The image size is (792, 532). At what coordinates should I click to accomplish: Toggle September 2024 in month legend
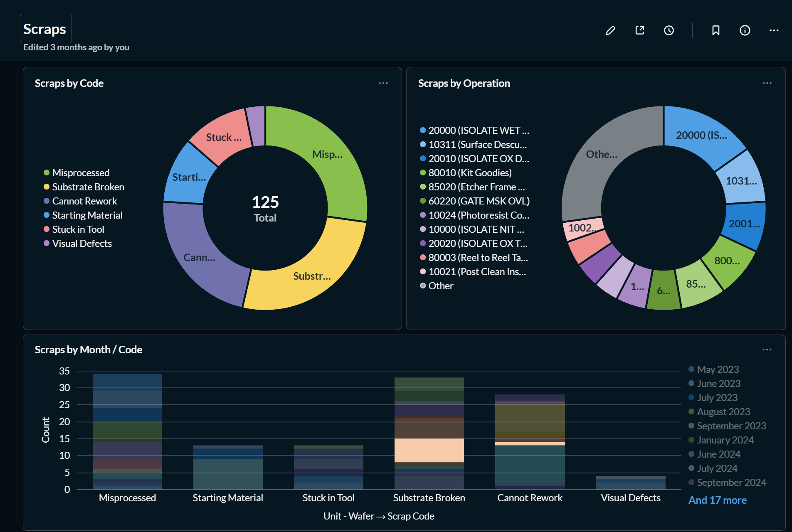pyautogui.click(x=728, y=482)
